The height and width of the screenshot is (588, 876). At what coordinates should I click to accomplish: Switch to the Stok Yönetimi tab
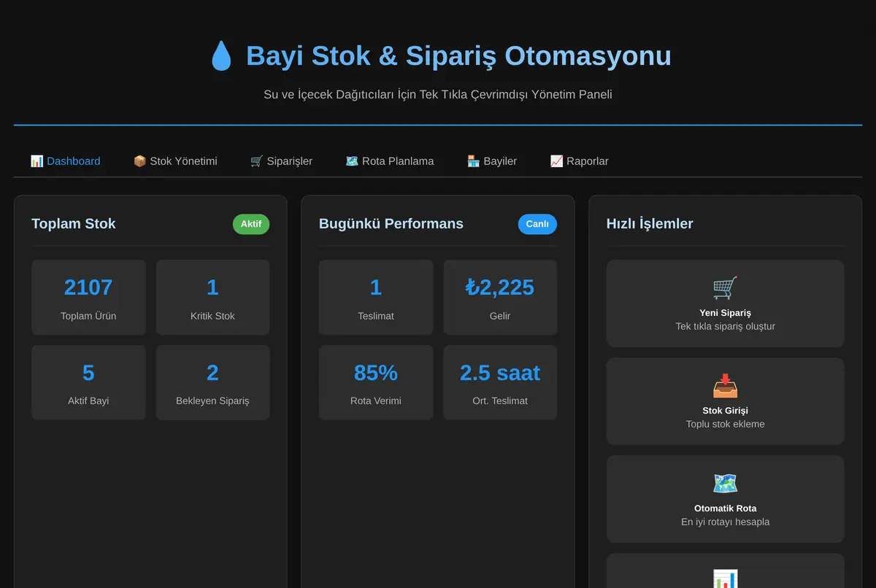(x=175, y=161)
